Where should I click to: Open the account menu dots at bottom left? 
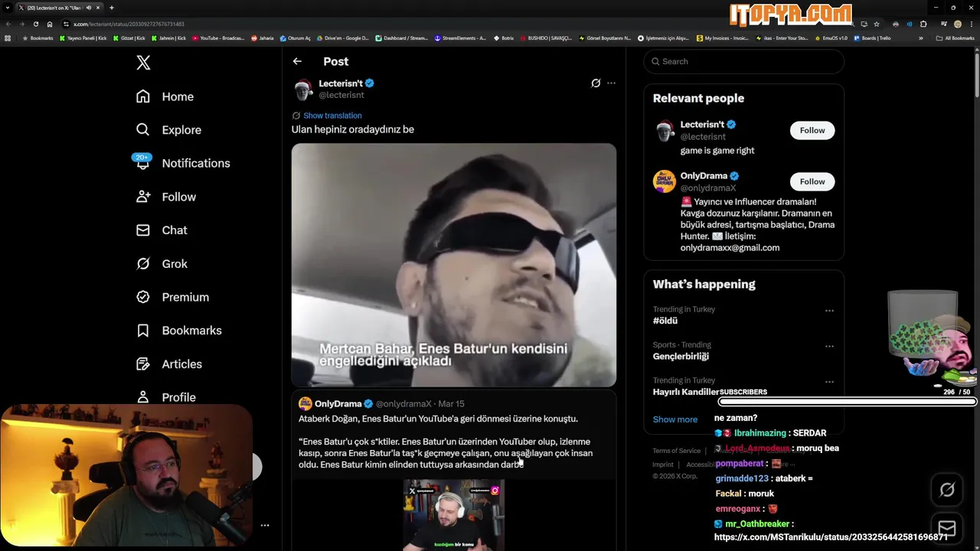pyautogui.click(x=264, y=525)
